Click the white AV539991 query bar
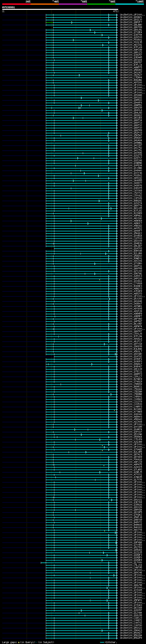This screenshot has width=146, height=644. (60, 9)
